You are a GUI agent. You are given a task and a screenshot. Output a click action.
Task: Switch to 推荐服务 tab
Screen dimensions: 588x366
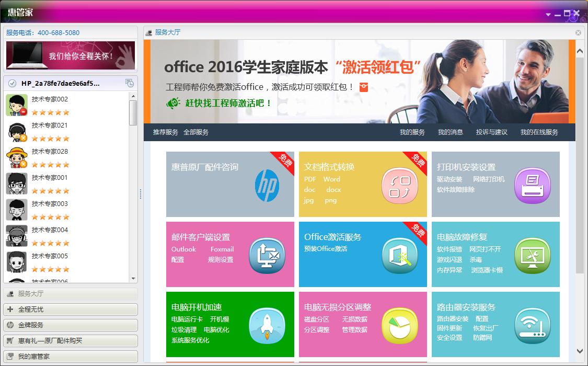pyautogui.click(x=165, y=132)
